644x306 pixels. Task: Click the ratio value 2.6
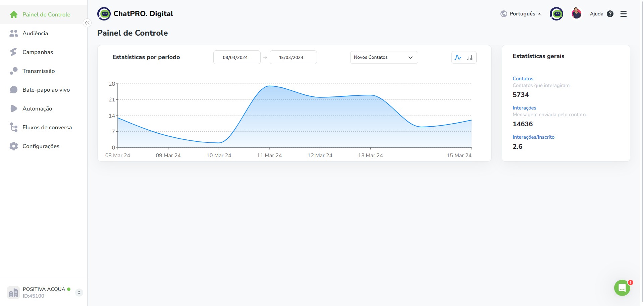click(517, 146)
